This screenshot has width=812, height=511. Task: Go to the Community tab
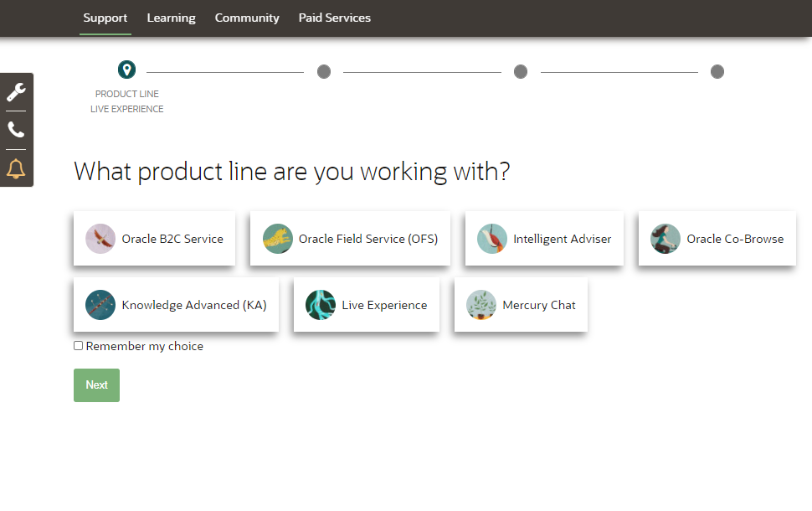coord(247,18)
